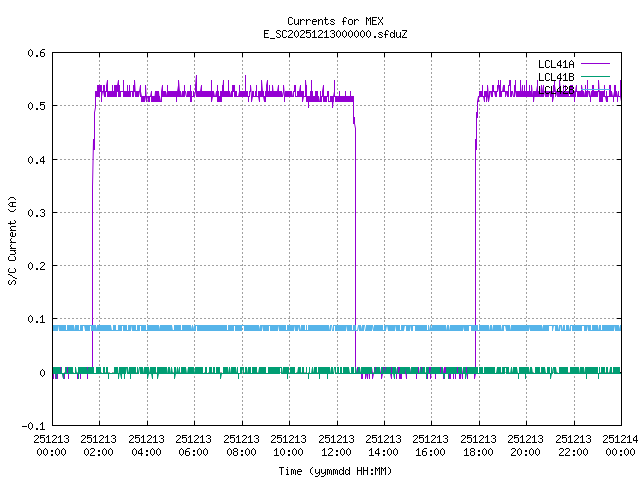The height and width of the screenshot is (480, 640).
Task: Click the 251214 00:00 end tick label
Action: 620,445
